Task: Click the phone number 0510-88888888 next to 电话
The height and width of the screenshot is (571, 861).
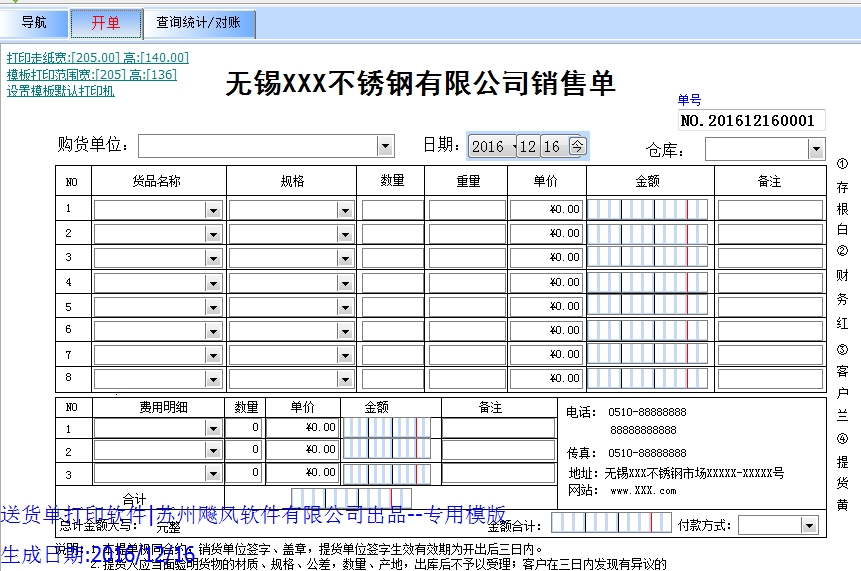Action: coord(647,412)
